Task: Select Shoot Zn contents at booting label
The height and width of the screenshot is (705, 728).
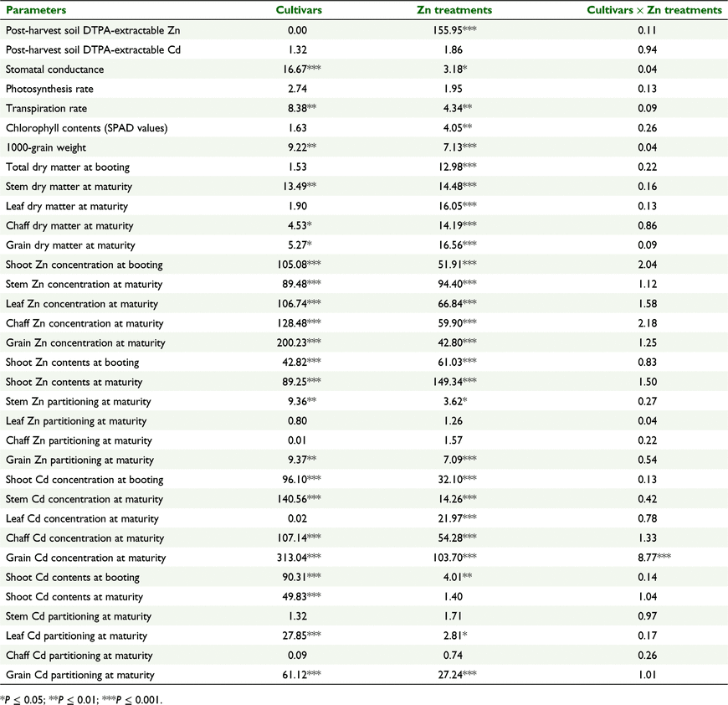Action: [73, 363]
